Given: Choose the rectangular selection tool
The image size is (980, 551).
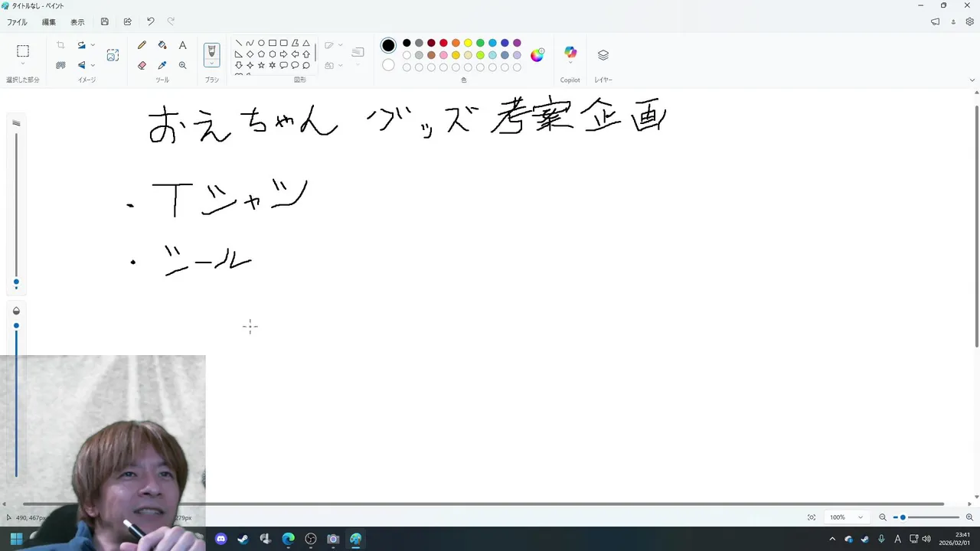Looking at the screenshot, I should click(23, 51).
